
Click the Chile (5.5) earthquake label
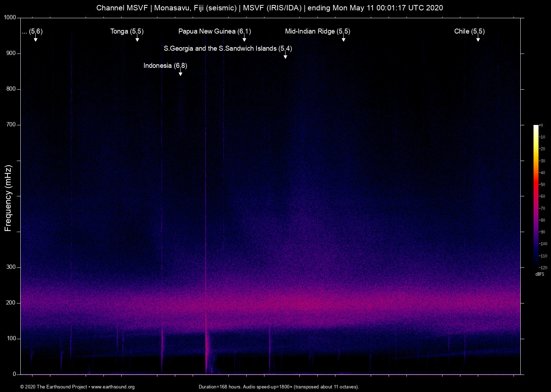point(470,31)
